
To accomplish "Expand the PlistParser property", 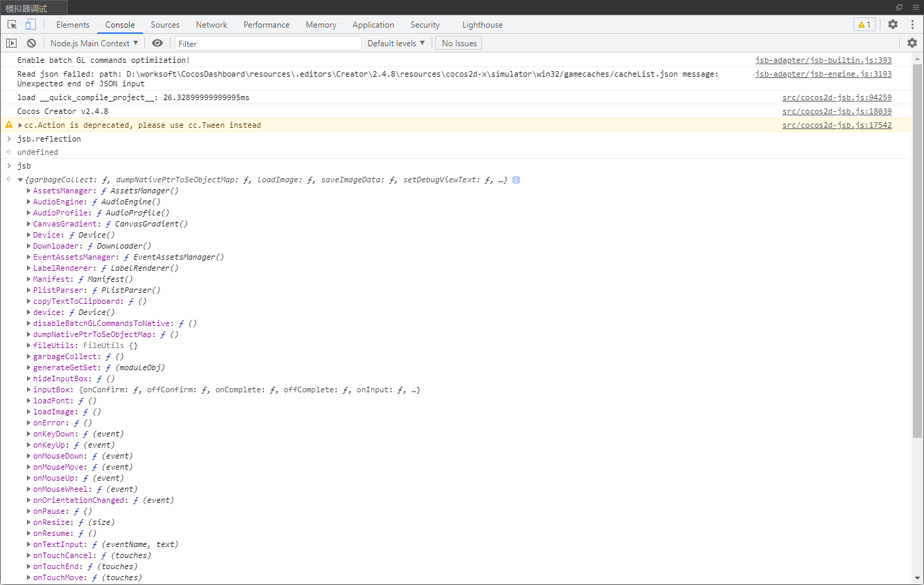I will point(29,290).
